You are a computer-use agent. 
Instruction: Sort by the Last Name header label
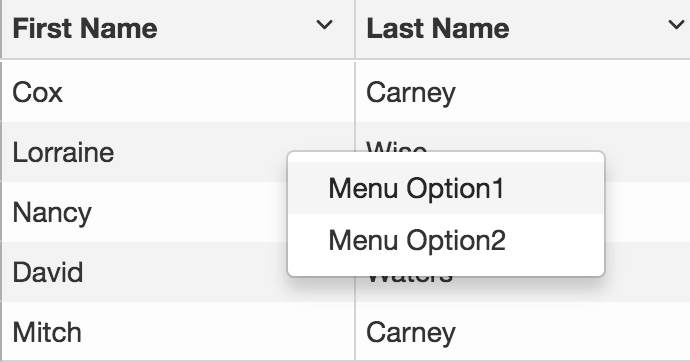point(438,28)
